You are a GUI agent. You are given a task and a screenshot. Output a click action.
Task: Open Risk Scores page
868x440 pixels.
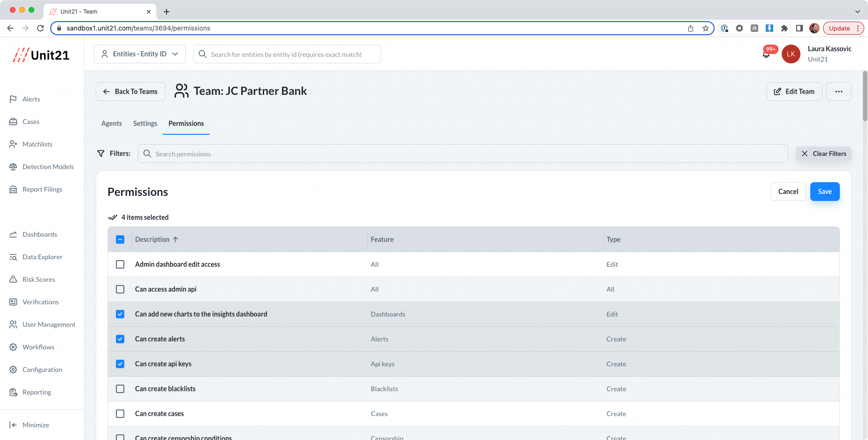(x=38, y=279)
